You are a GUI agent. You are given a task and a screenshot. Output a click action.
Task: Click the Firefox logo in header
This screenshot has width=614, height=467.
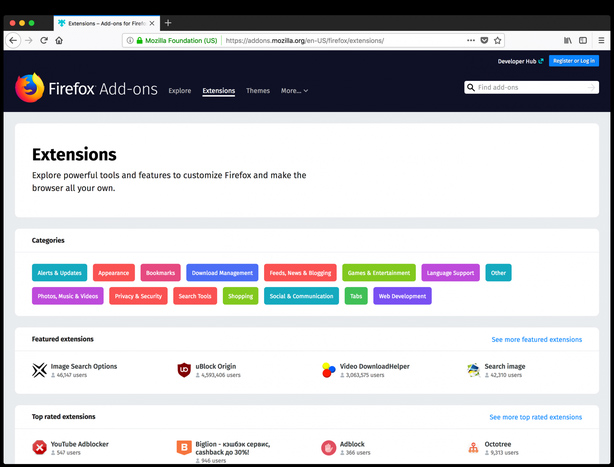pos(30,88)
